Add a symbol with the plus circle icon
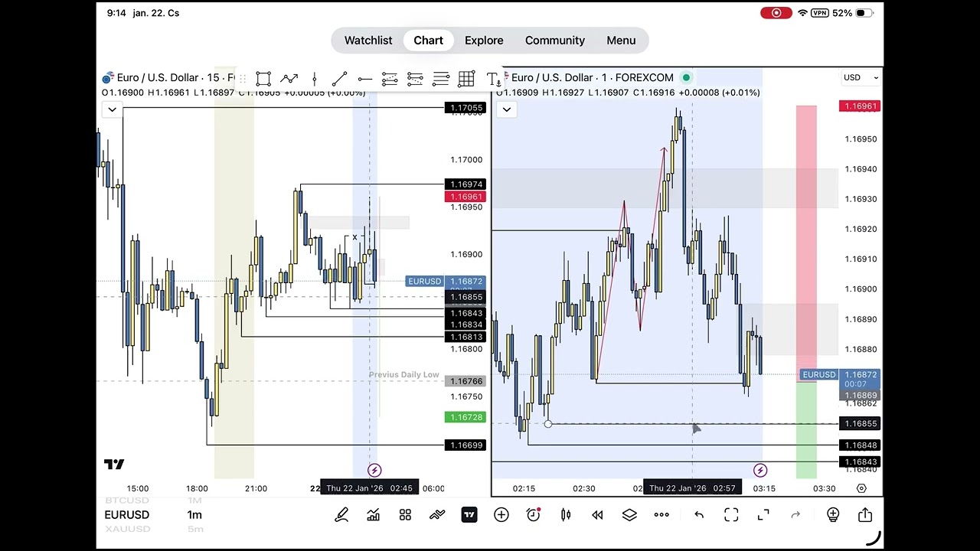 tap(501, 515)
